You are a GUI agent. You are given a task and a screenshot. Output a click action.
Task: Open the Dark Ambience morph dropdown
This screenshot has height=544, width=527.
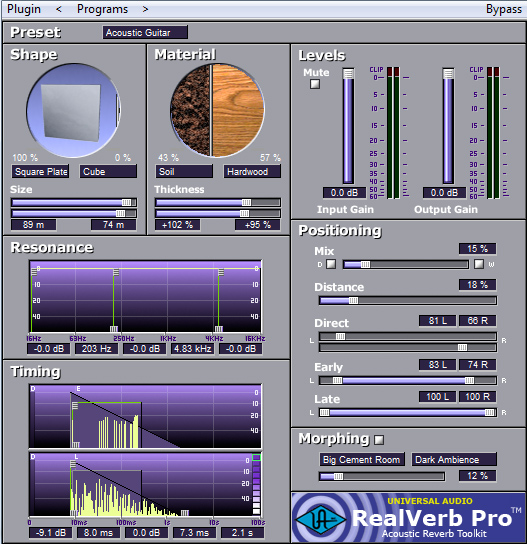454,459
